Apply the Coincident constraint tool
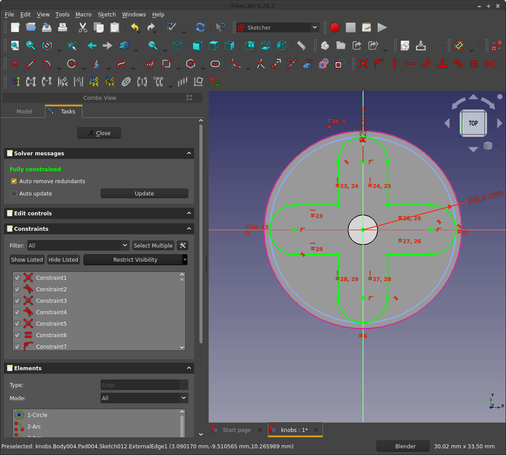Image resolution: width=506 pixels, height=455 pixels. pyautogui.click(x=363, y=64)
